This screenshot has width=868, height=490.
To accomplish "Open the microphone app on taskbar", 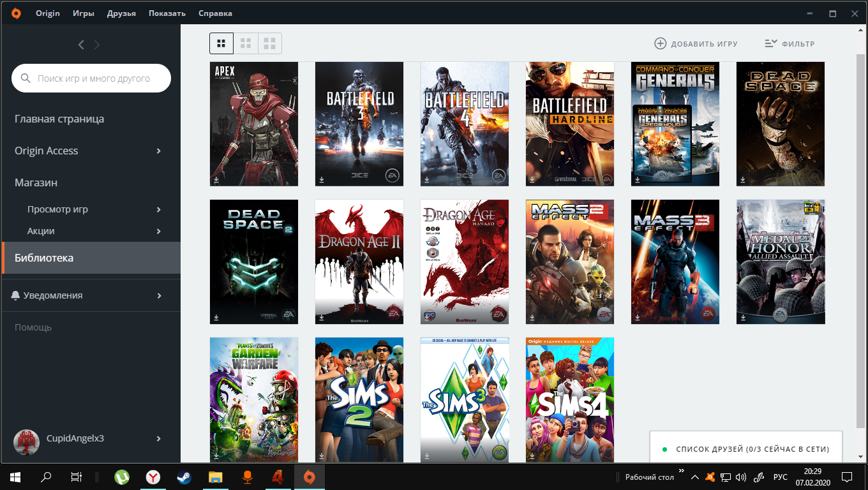I will 247,477.
